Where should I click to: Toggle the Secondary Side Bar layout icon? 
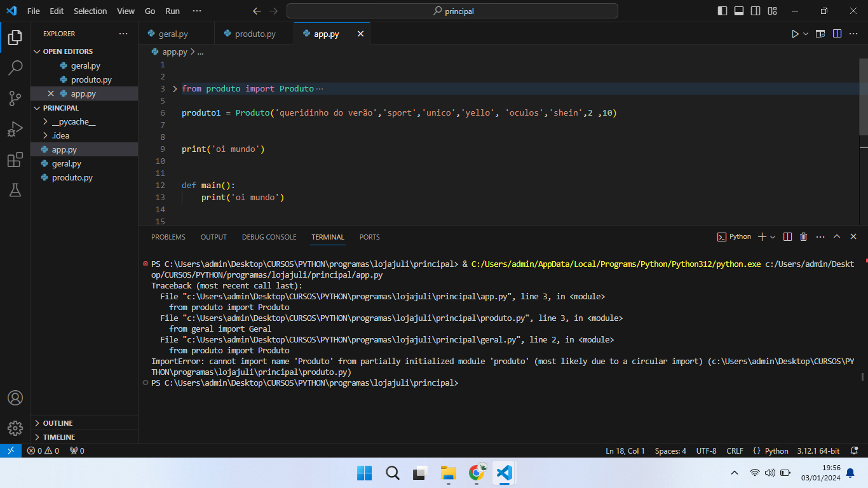[756, 11]
